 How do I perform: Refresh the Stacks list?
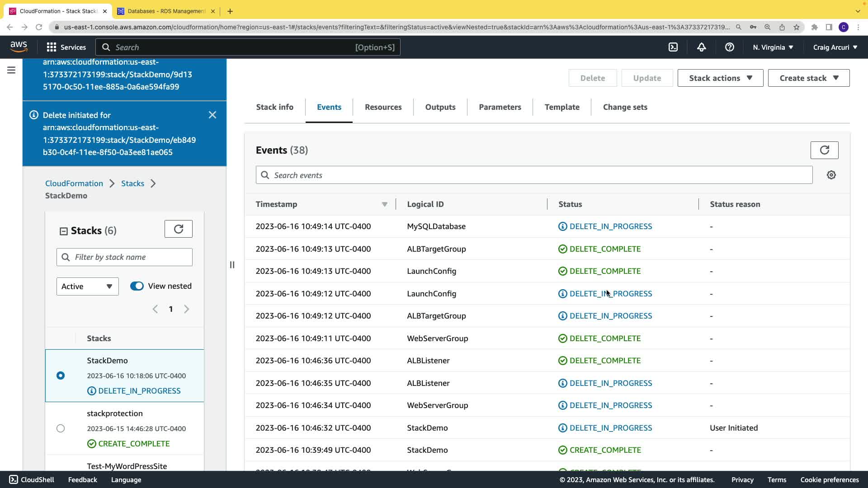coord(178,229)
